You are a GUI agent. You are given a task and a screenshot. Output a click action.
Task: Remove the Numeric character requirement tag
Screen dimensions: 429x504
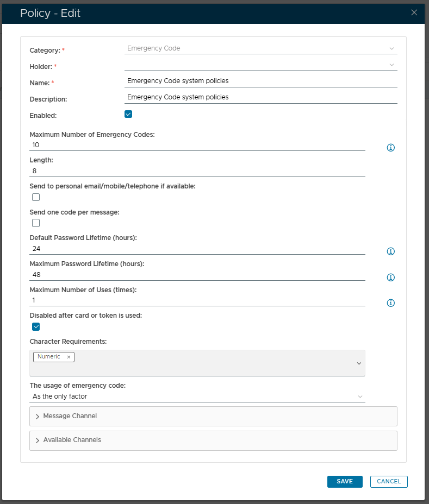tap(69, 357)
